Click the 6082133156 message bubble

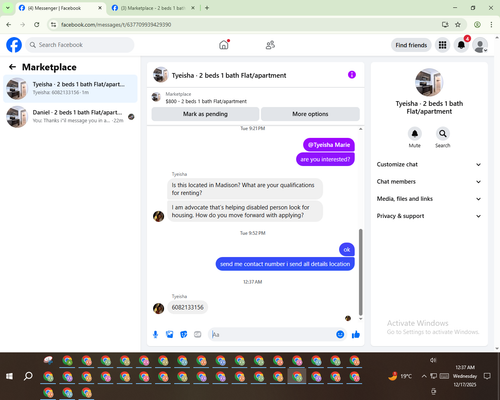click(x=188, y=307)
